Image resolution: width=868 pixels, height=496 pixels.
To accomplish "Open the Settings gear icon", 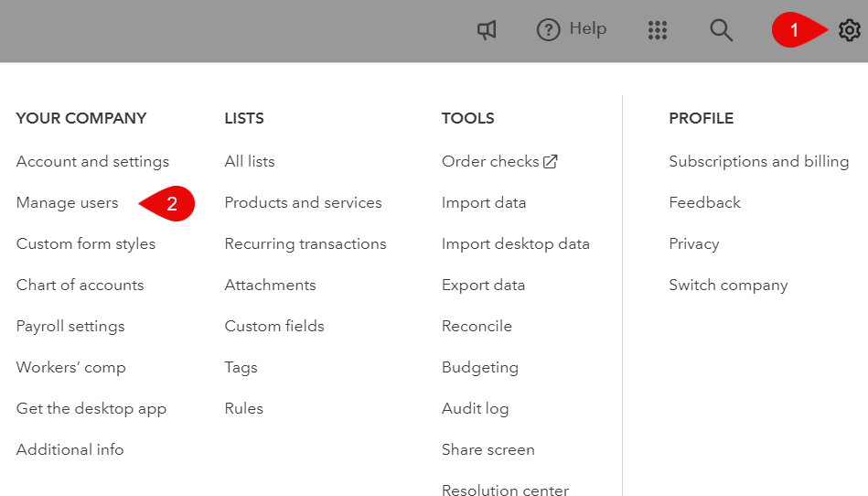I will 849,30.
